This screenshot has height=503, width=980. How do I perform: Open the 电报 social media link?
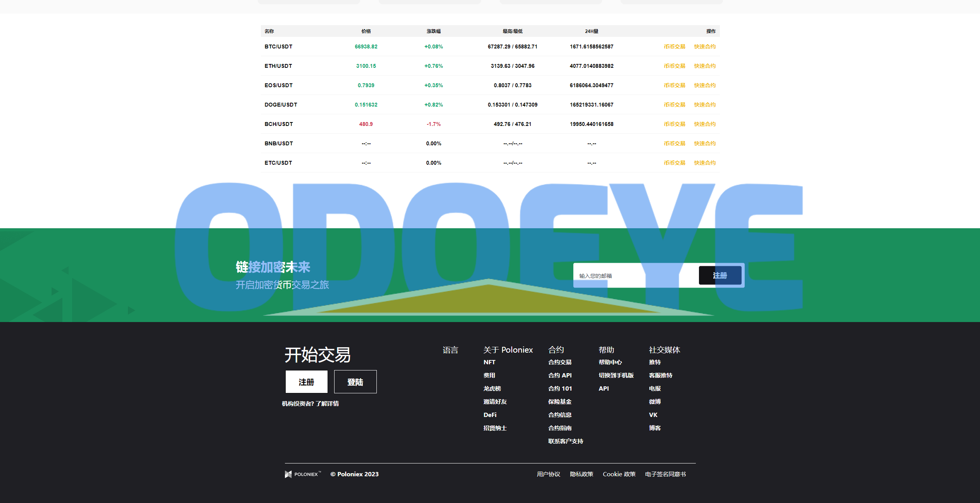click(x=655, y=389)
